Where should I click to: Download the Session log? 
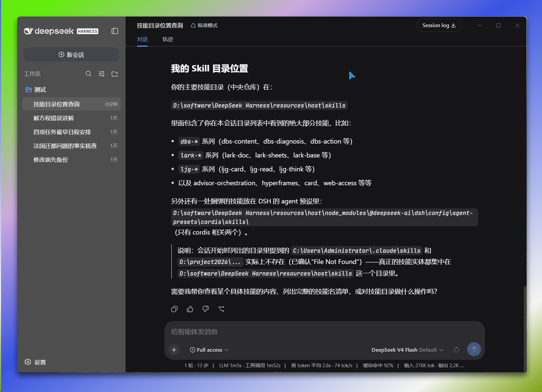tap(439, 25)
